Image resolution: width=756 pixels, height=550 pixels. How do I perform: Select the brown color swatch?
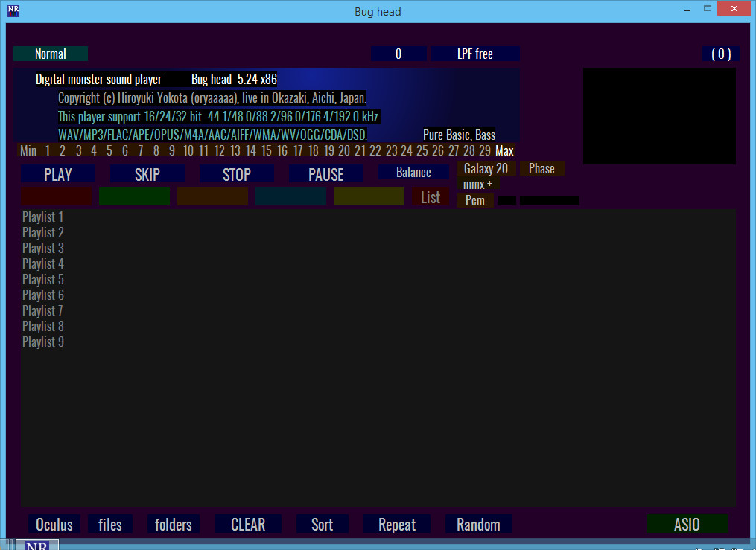coord(212,196)
